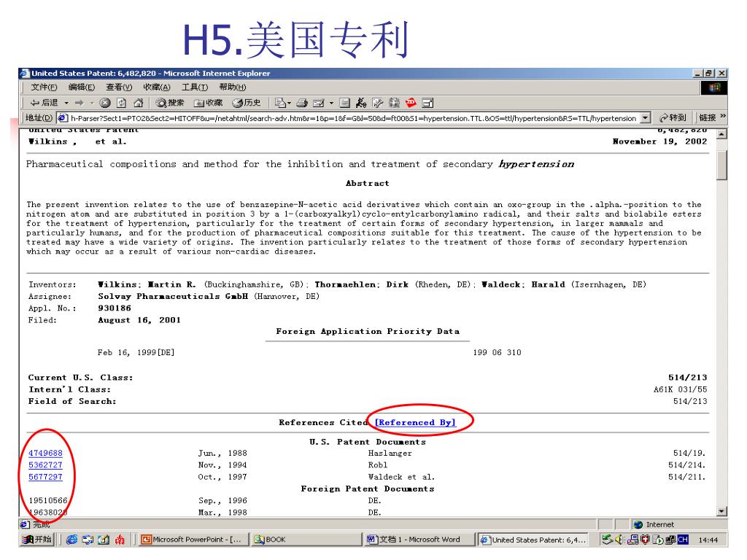This screenshot has height=560, width=747.
Task: Click the vertical scrollbar down arrow
Action: pyautogui.click(x=721, y=511)
